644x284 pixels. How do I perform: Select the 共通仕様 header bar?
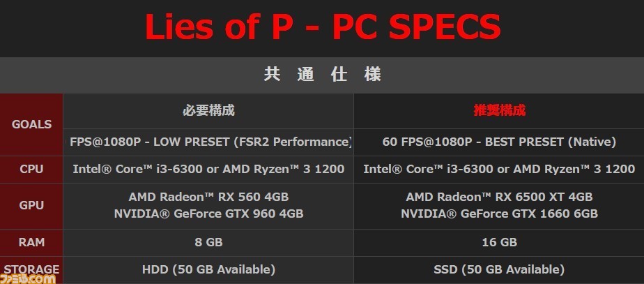pos(322,75)
